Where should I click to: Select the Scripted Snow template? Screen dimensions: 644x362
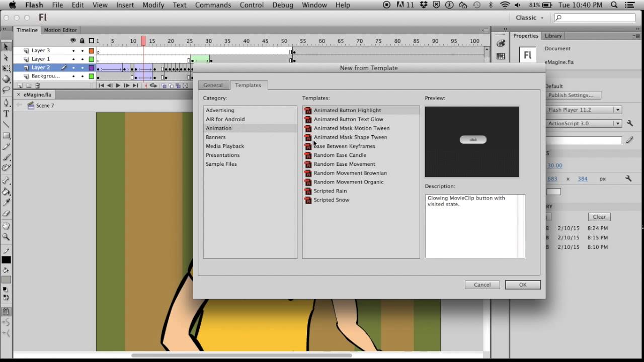pos(331,200)
